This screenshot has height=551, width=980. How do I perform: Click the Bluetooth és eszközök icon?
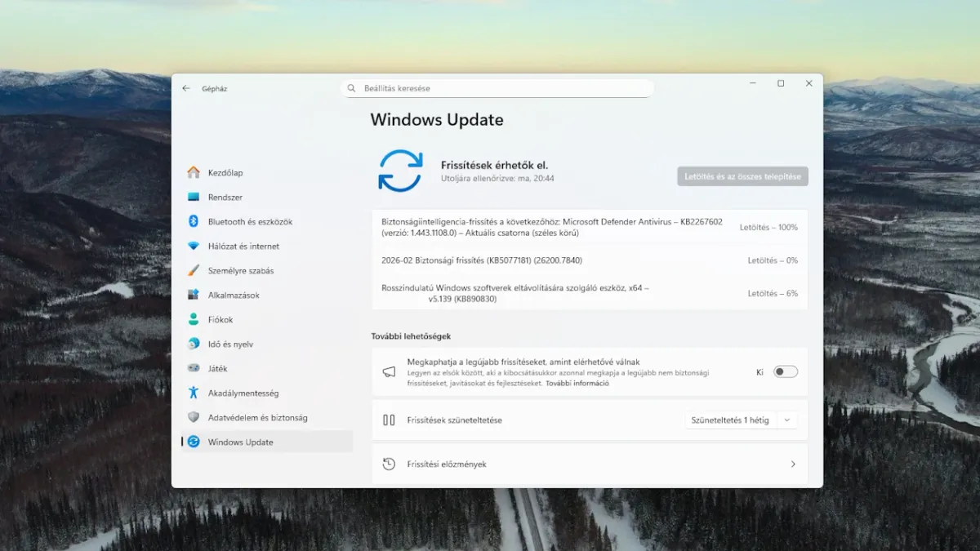194,221
